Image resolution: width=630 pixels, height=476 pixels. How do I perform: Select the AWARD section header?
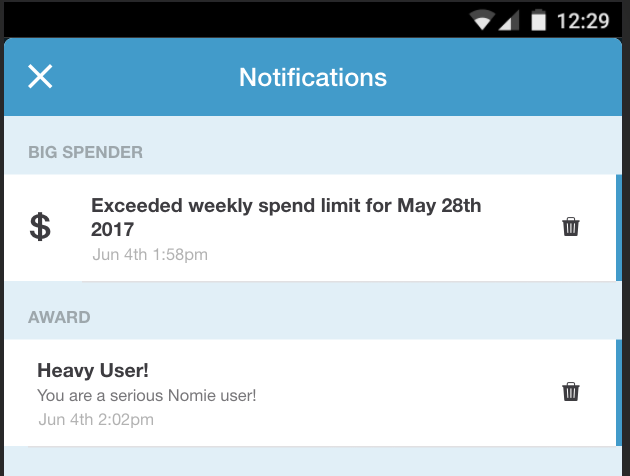click(59, 317)
